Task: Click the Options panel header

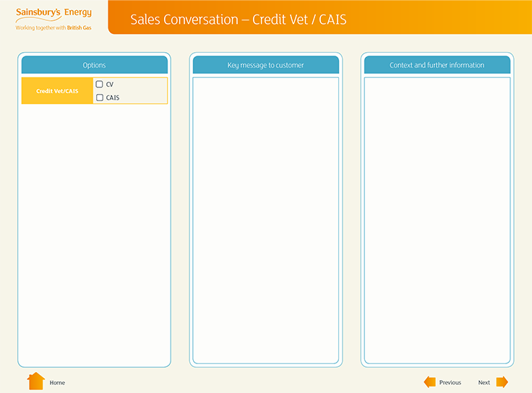Action: pyautogui.click(x=94, y=65)
